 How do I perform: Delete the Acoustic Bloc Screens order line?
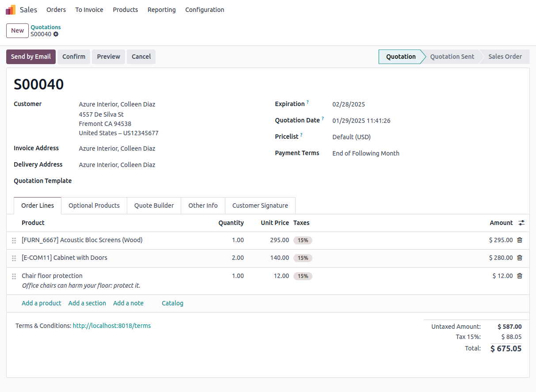[520, 240]
